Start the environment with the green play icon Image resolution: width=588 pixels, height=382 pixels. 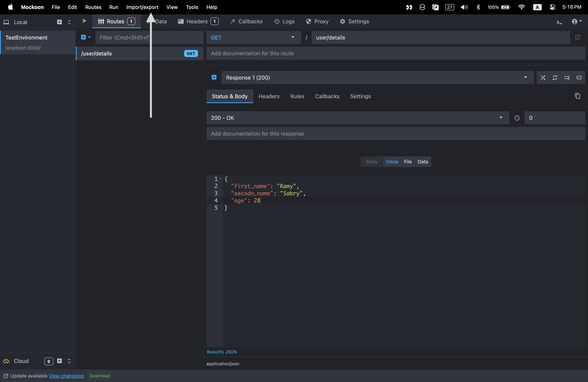[x=84, y=21]
